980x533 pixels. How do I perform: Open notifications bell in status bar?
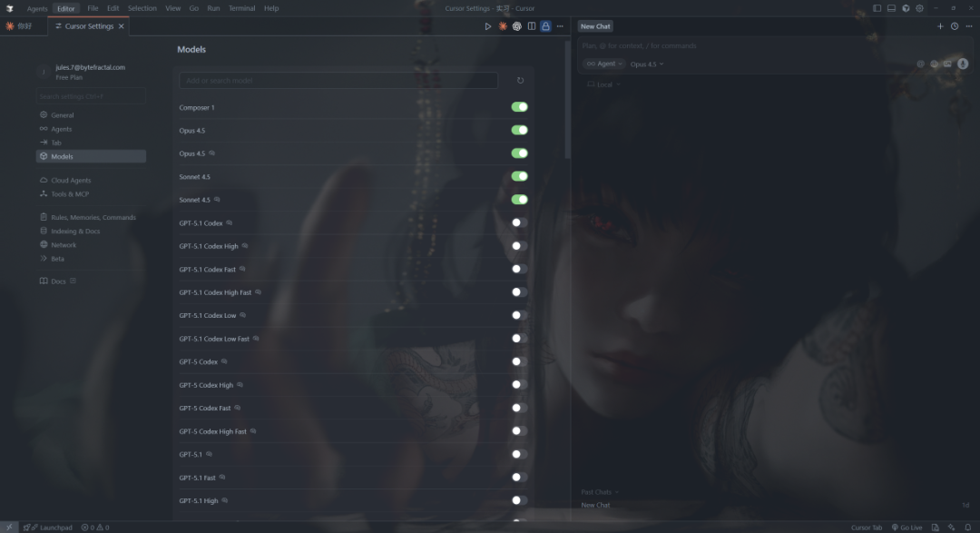(x=967, y=528)
